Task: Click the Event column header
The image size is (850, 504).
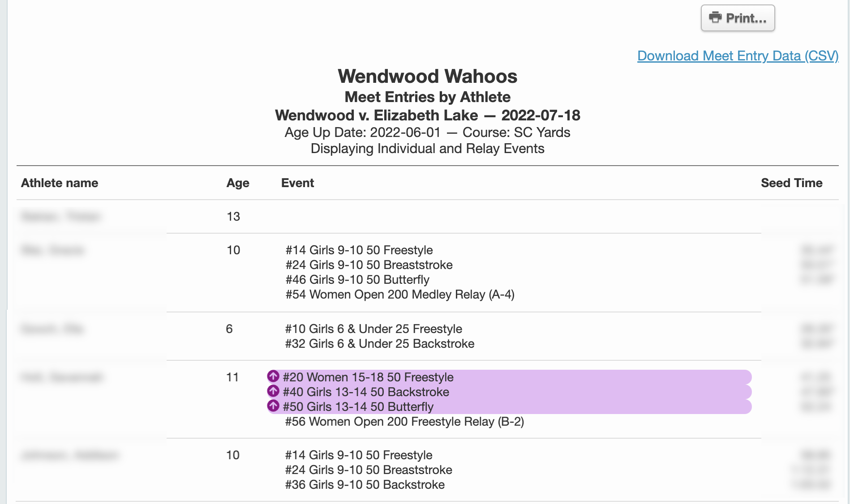Action: (x=297, y=183)
